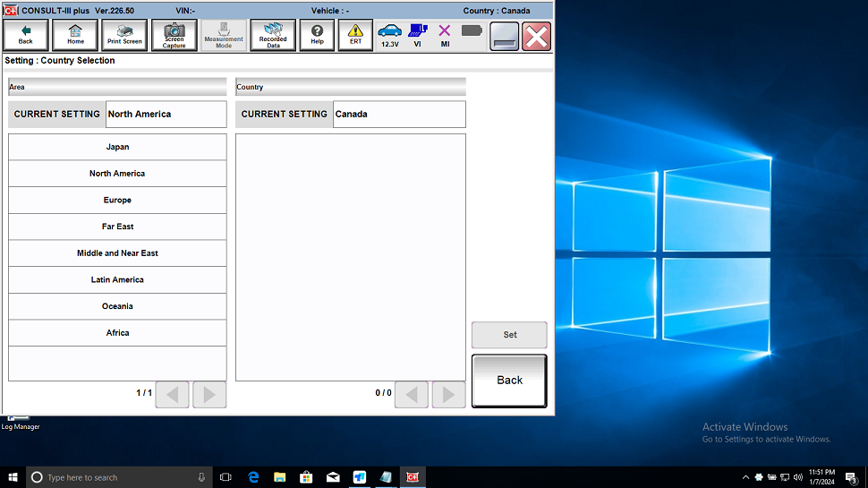The width and height of the screenshot is (868, 488).
Task: Open the Windows Start menu
Action: point(13,477)
